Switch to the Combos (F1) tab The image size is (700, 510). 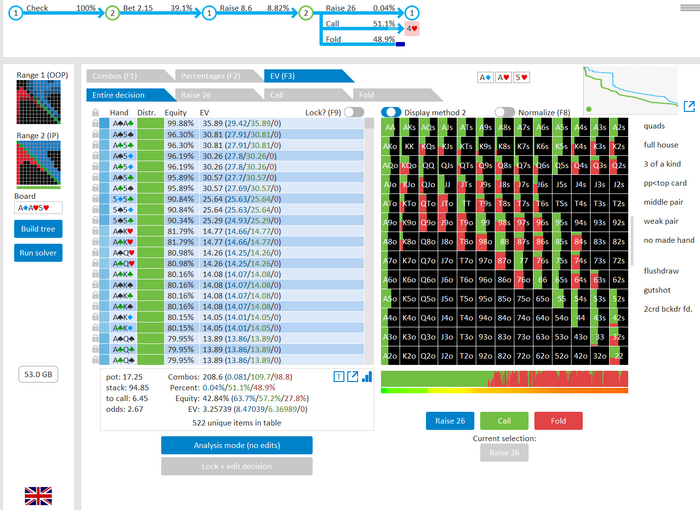pyautogui.click(x=126, y=76)
